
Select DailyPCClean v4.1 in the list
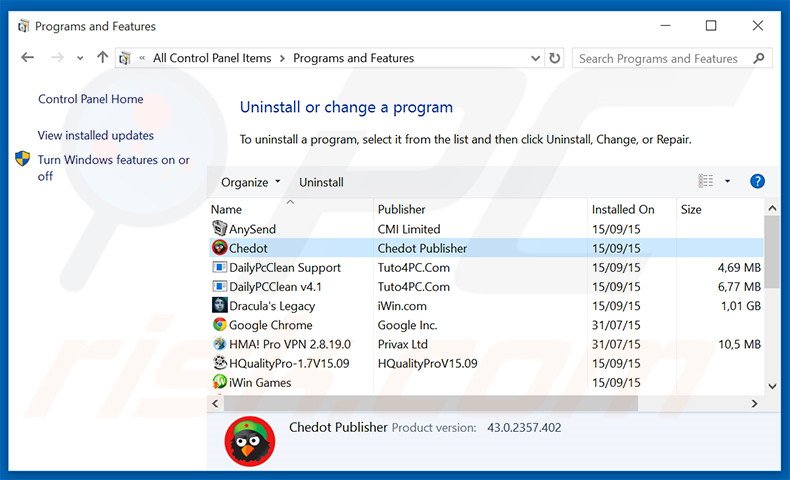[x=276, y=286]
